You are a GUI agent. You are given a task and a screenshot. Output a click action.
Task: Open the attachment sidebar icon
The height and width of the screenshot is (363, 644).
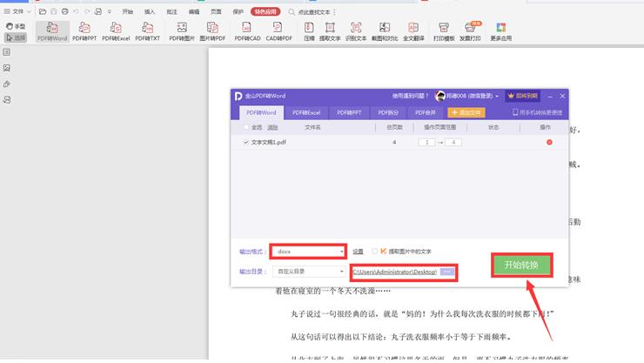point(7,84)
